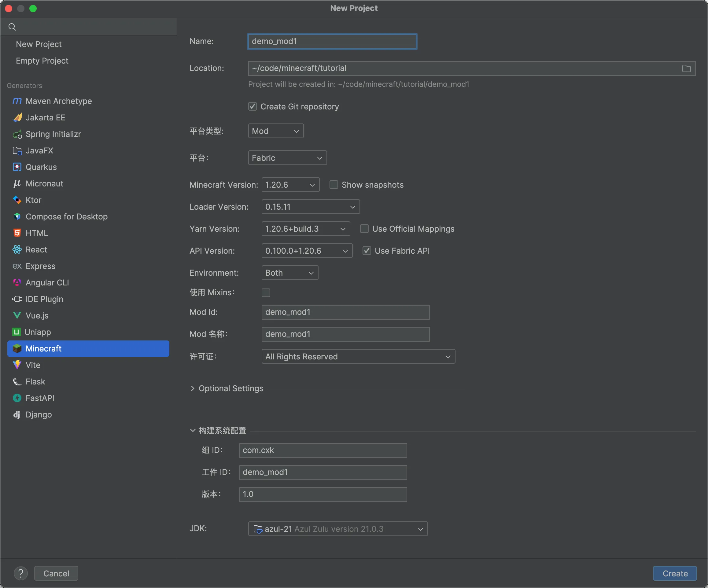Click the Vue.js generator icon
The height and width of the screenshot is (588, 708).
(17, 316)
